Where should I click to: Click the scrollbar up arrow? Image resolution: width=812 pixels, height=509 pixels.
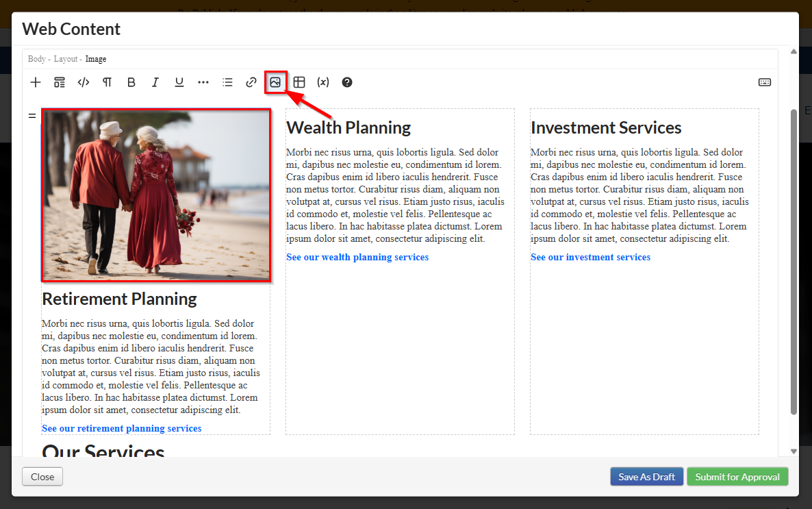point(794,51)
